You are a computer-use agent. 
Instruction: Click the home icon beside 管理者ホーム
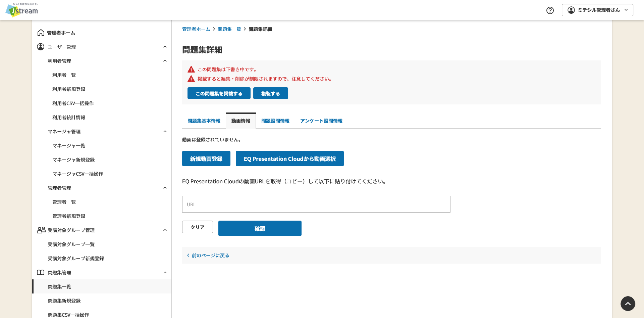[41, 33]
